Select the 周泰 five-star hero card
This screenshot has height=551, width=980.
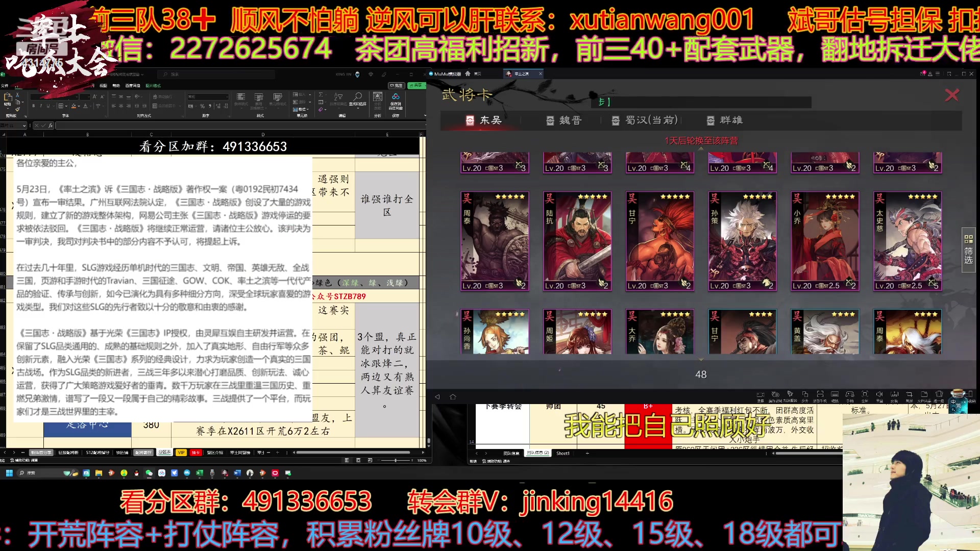point(495,241)
